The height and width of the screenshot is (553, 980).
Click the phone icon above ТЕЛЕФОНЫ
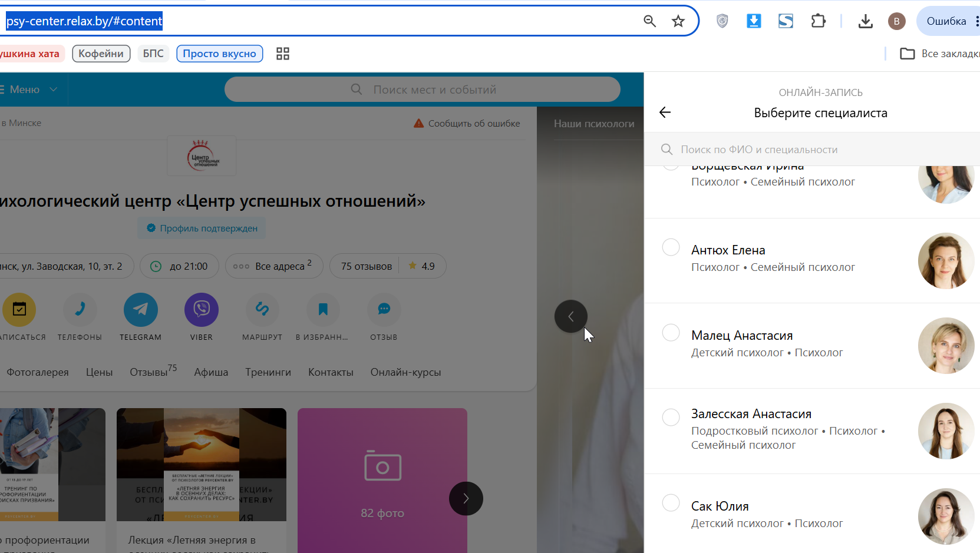pos(80,309)
